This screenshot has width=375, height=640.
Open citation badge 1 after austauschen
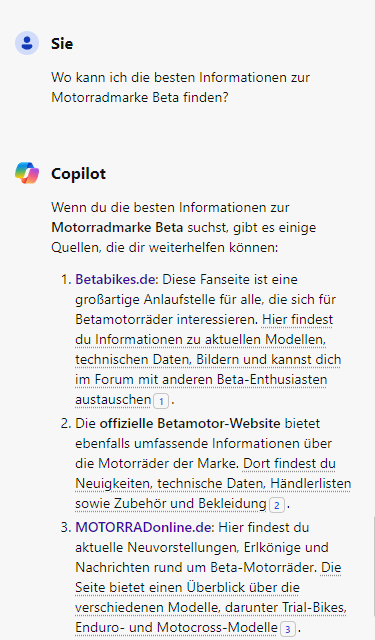(x=161, y=401)
